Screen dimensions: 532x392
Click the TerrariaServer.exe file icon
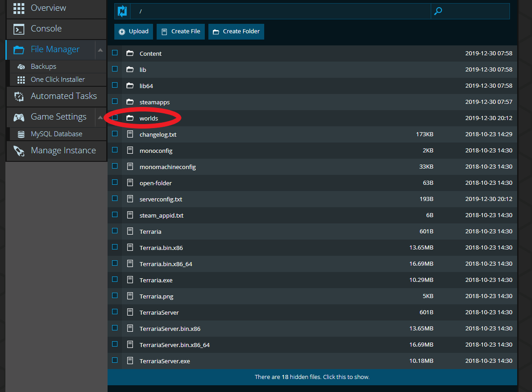click(x=130, y=361)
